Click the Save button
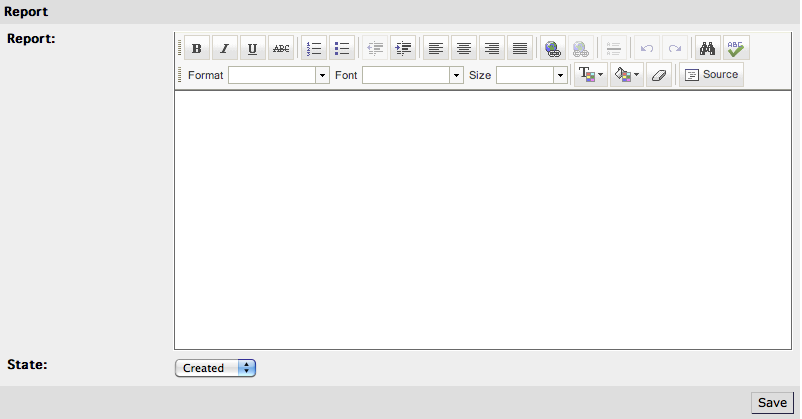802x419 pixels. click(x=772, y=402)
